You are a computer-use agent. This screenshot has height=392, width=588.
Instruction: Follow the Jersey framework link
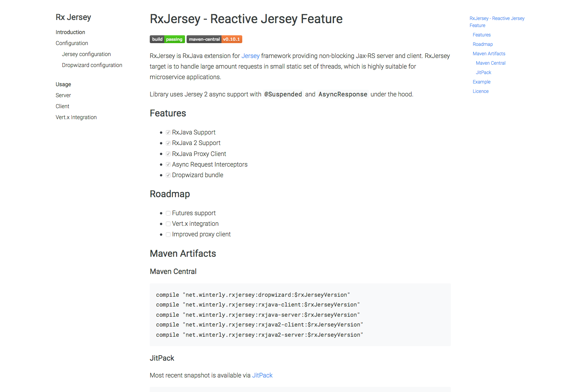click(250, 56)
